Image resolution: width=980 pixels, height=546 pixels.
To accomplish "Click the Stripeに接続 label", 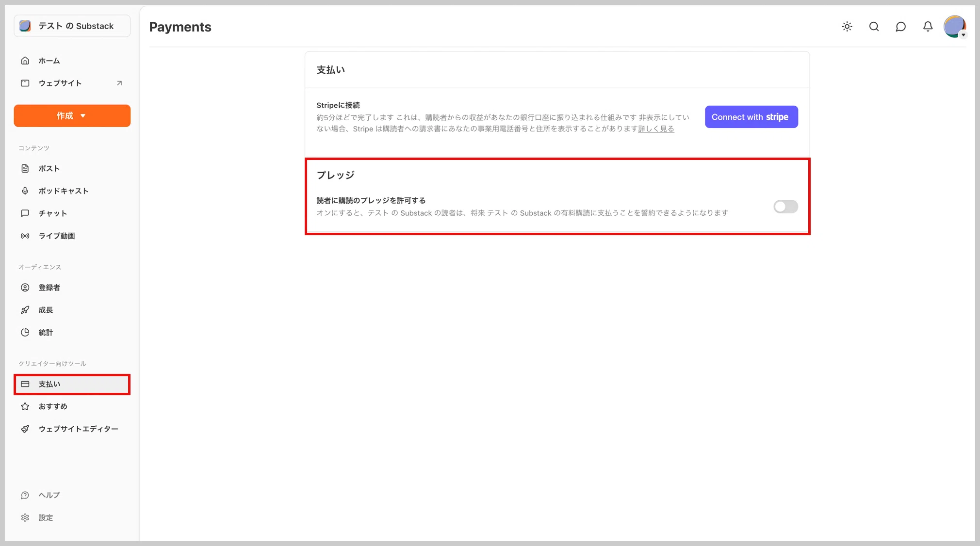I will (338, 105).
